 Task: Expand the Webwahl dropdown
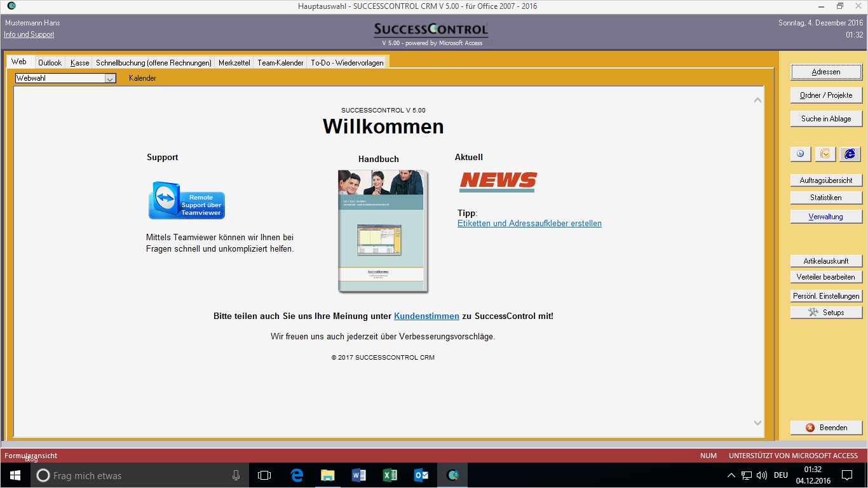click(x=110, y=79)
